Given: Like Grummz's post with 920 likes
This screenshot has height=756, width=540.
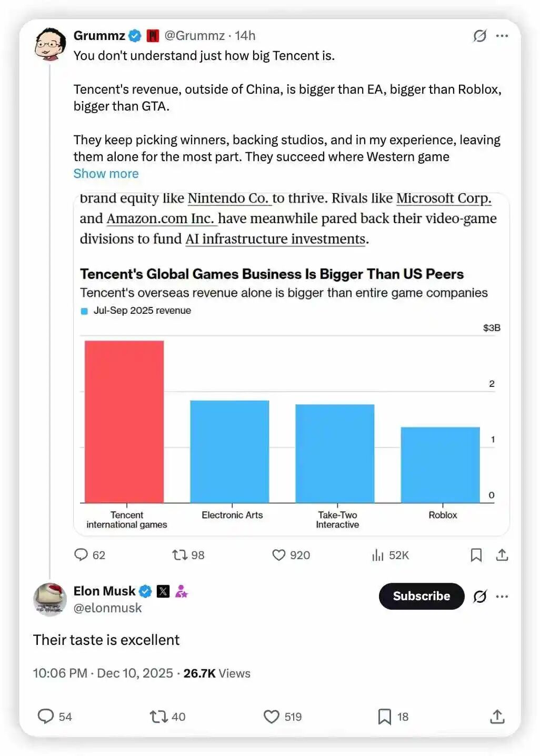Looking at the screenshot, I should (279, 555).
